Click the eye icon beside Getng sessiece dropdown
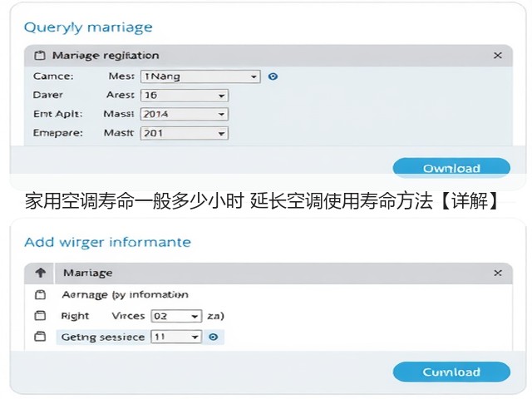Viewport: 532px width, 399px height. click(x=213, y=337)
